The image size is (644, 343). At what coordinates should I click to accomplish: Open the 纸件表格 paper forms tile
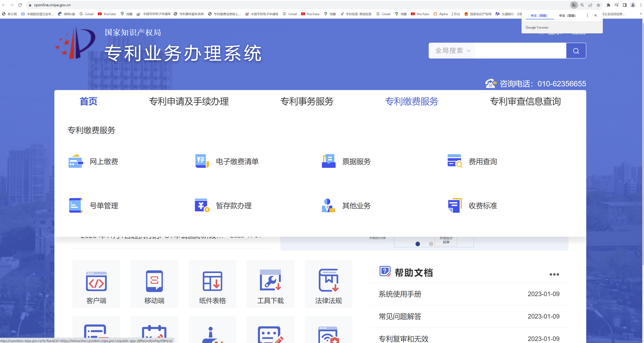212,284
